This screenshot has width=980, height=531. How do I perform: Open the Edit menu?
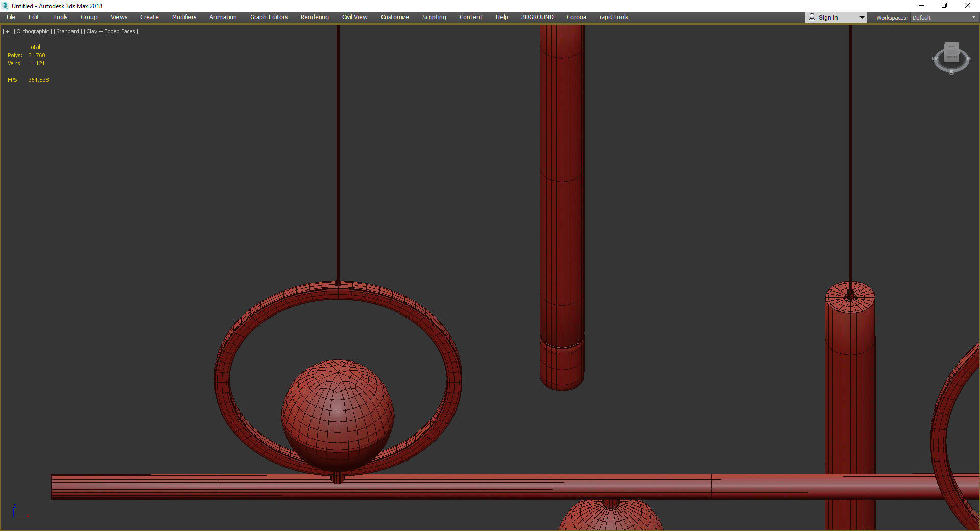34,17
